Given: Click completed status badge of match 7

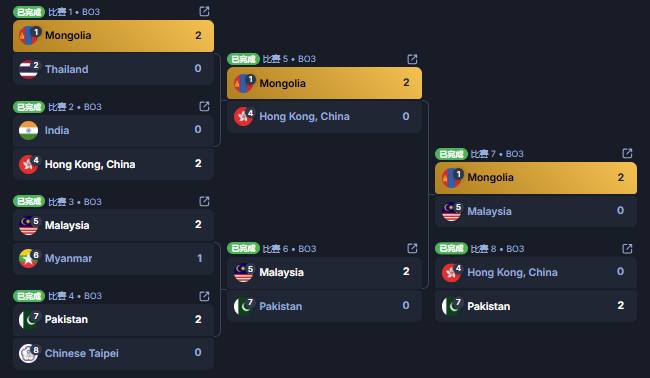Looking at the screenshot, I should (x=451, y=154).
